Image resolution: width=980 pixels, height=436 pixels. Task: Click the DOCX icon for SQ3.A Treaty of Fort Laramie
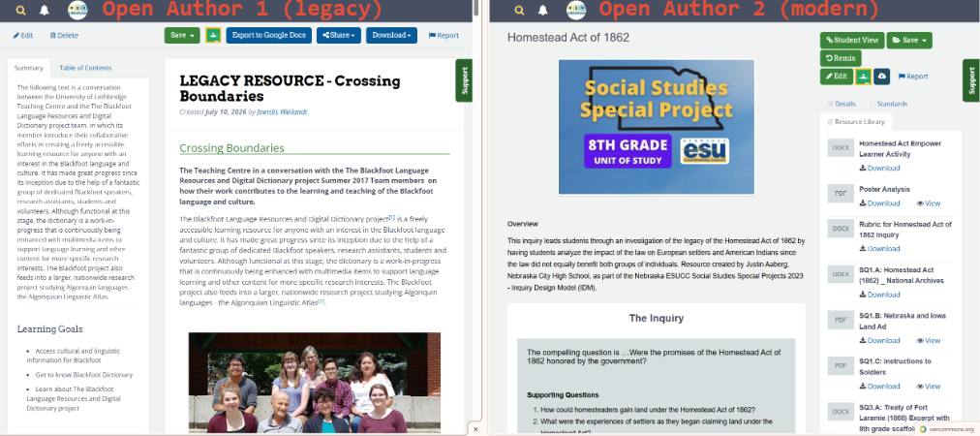click(x=841, y=412)
